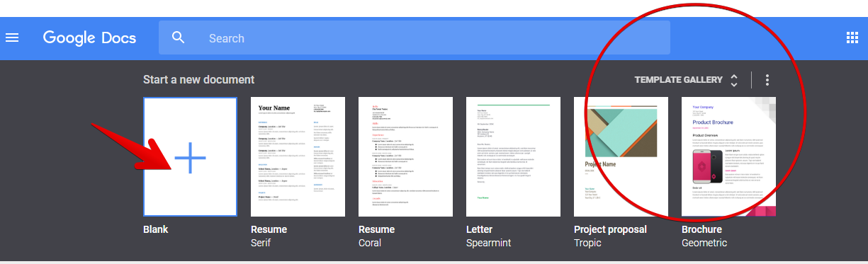
Task: Open the Google apps grid
Action: tap(852, 38)
